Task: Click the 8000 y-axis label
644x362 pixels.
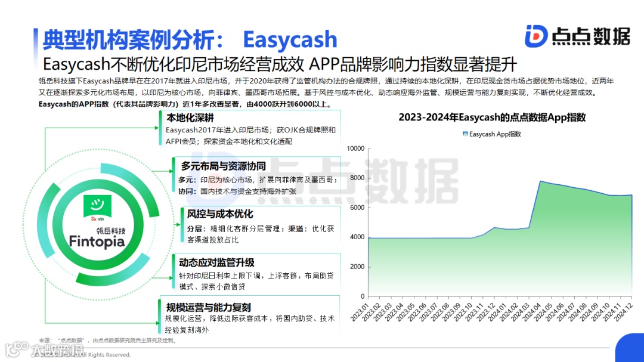Action: [357, 178]
